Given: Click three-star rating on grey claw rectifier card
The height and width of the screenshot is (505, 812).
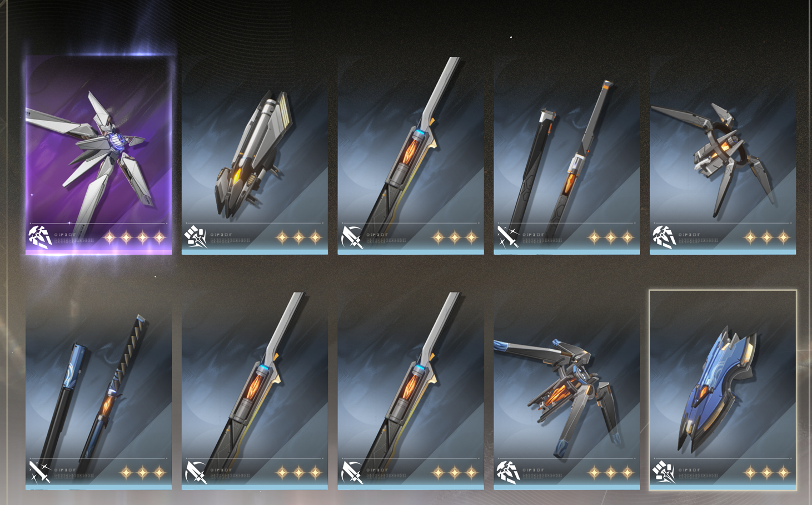Looking at the screenshot, I should 767,238.
